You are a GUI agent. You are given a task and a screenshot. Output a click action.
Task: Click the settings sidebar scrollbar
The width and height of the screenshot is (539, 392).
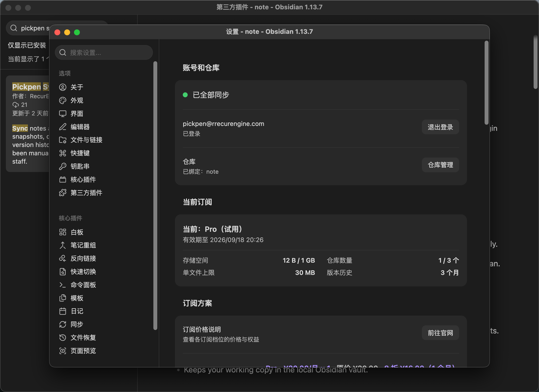pyautogui.click(x=155, y=196)
